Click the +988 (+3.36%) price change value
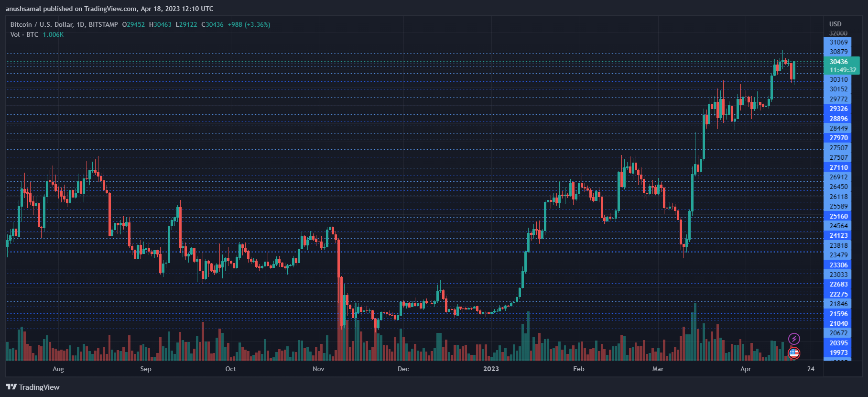This screenshot has height=397, width=868. click(249, 24)
